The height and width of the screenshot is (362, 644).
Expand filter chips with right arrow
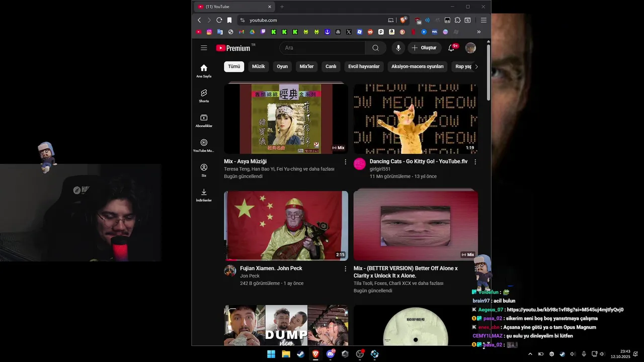tap(476, 66)
